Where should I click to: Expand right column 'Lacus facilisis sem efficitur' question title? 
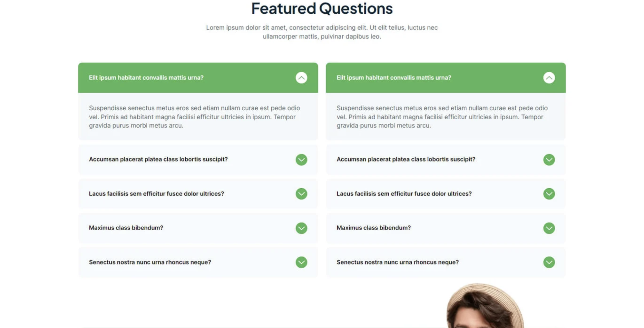coord(404,194)
